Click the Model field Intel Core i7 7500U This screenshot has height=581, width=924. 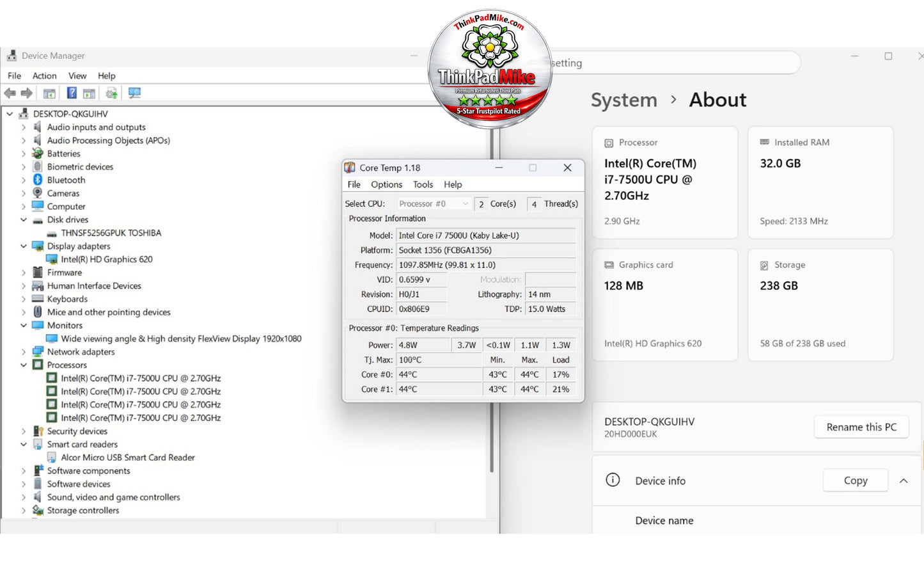point(486,235)
